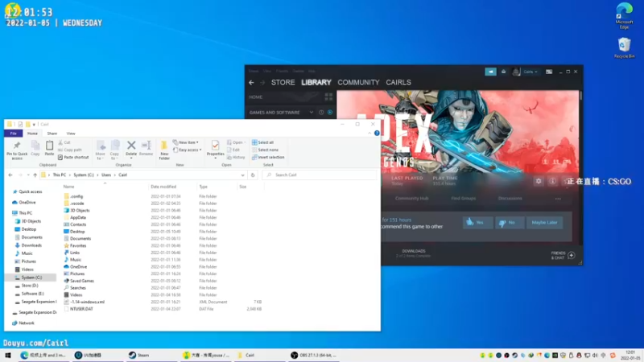Open Steam notifications icon

point(504,72)
